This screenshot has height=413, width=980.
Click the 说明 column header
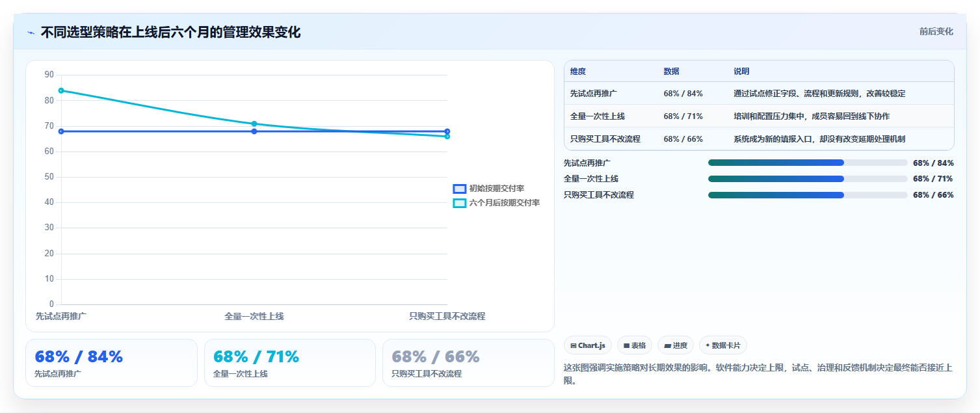coord(741,72)
